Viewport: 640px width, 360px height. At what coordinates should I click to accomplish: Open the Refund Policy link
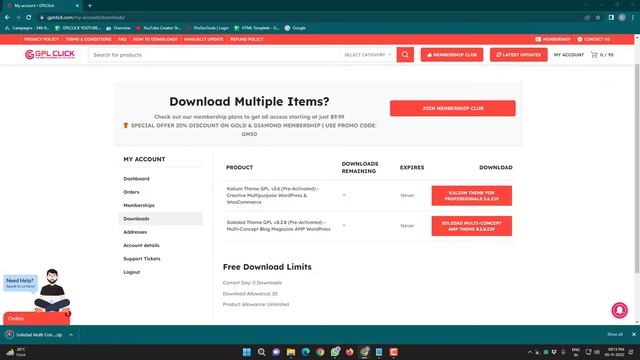(x=247, y=39)
